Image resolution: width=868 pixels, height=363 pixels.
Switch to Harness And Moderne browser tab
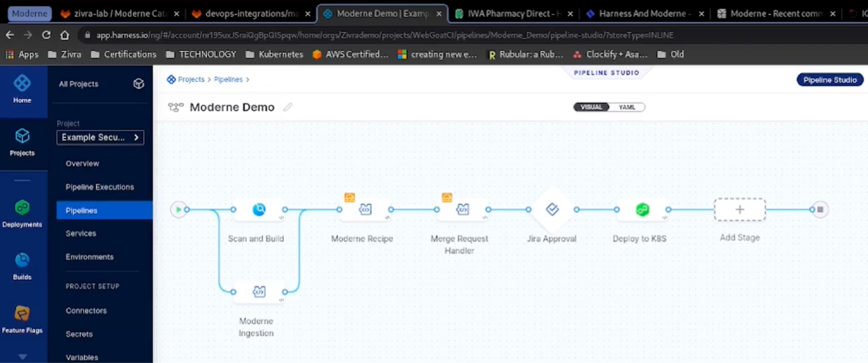tap(644, 14)
